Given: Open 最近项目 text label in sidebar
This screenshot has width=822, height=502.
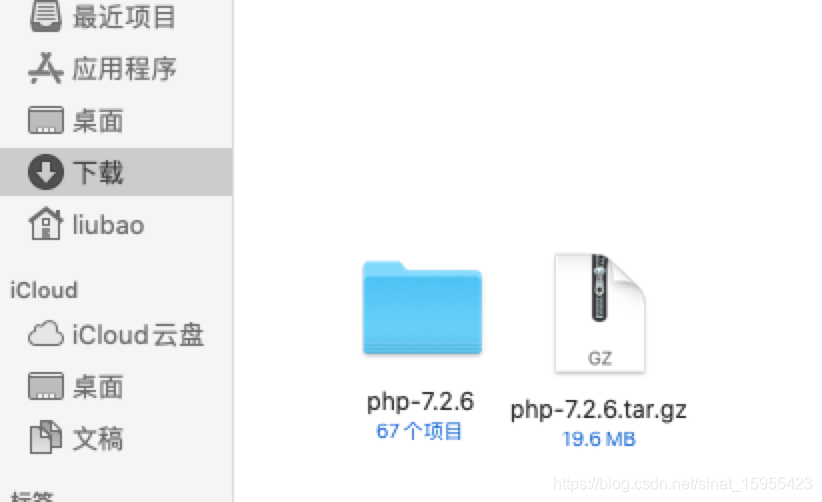Looking at the screenshot, I should (124, 16).
